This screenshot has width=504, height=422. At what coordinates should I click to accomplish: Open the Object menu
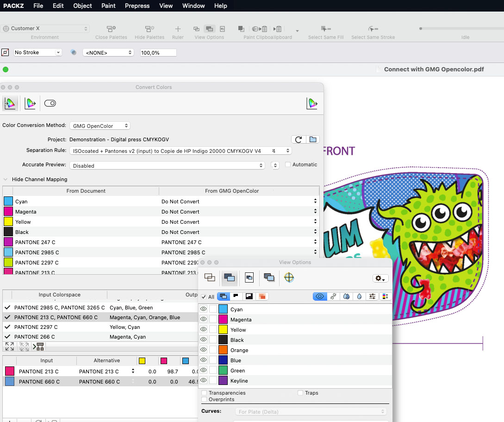[82, 6]
